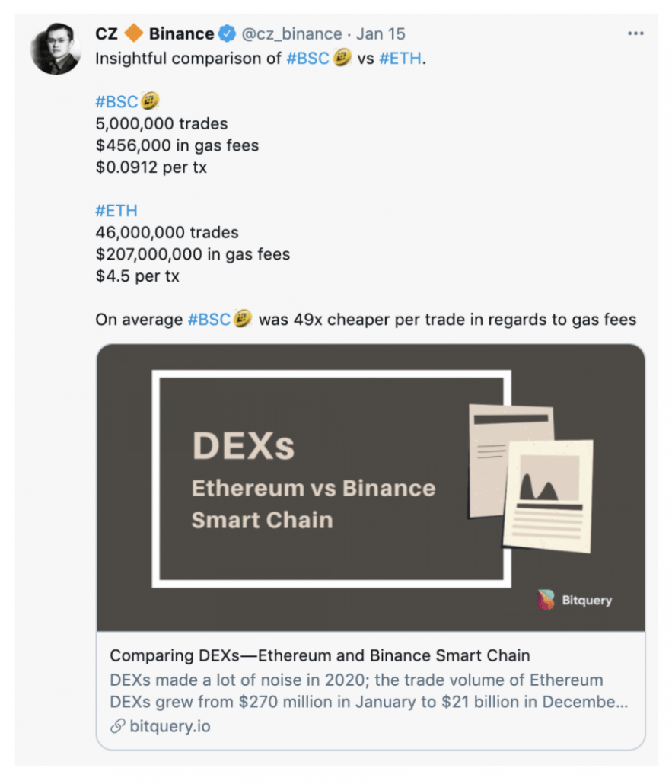Click the Bitquery logo on card image
This screenshot has width=672, height=784.
575,600
